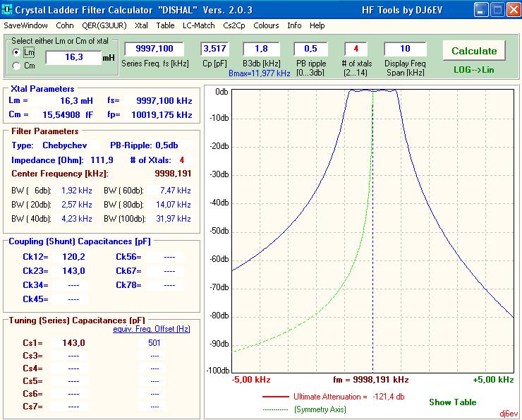Click the Ck12 value 120,2
The height and width of the screenshot is (420, 522).
[x=73, y=257]
